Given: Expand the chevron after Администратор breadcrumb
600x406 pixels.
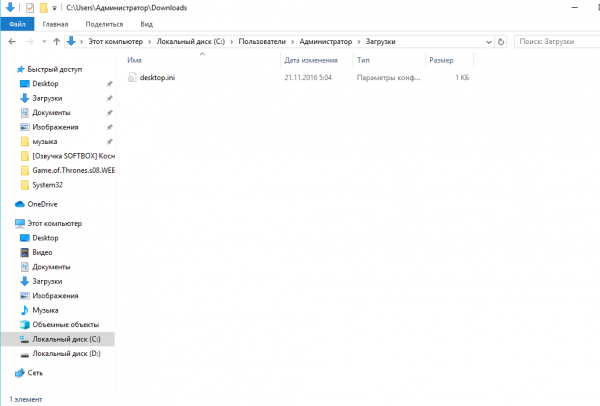Looking at the screenshot, I should point(359,42).
